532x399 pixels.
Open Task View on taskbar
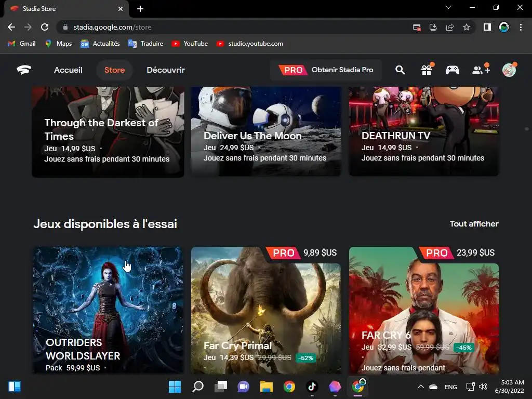click(220, 387)
